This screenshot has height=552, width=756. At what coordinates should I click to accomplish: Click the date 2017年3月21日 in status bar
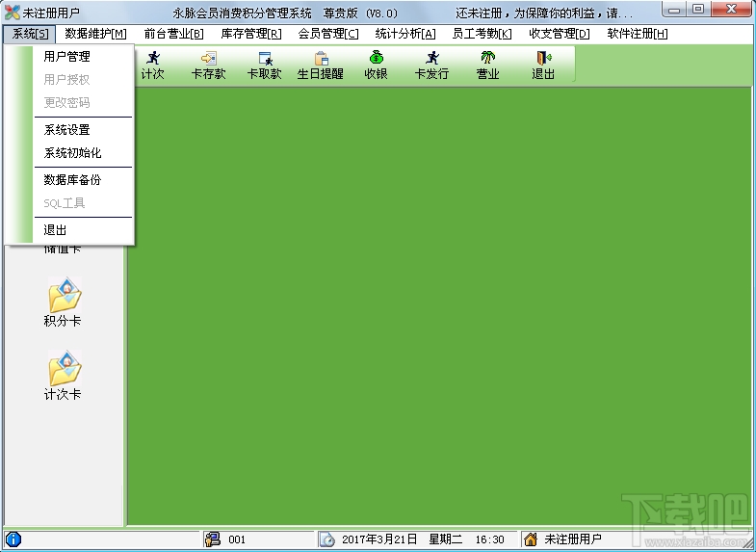(x=379, y=539)
